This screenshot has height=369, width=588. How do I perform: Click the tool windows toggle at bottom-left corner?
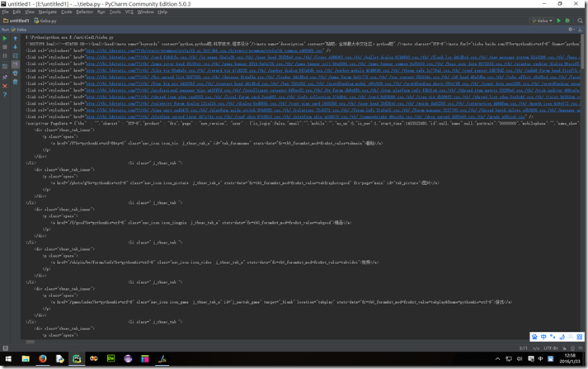tap(5, 348)
